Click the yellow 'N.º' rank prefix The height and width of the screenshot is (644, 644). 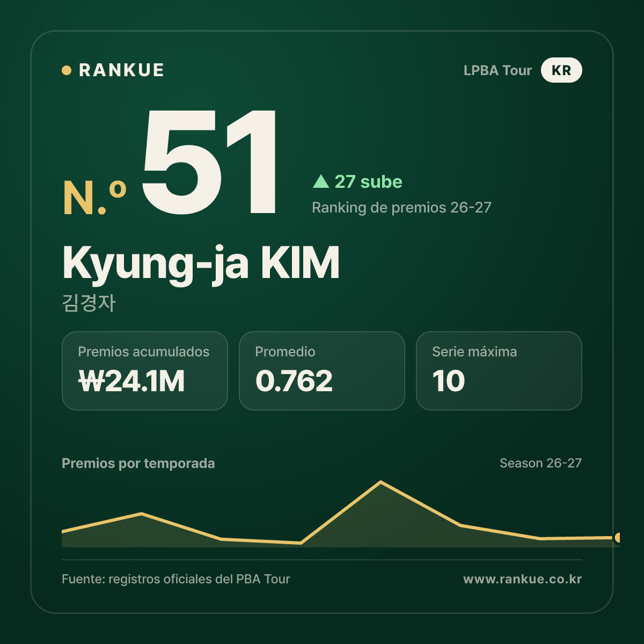(94, 198)
